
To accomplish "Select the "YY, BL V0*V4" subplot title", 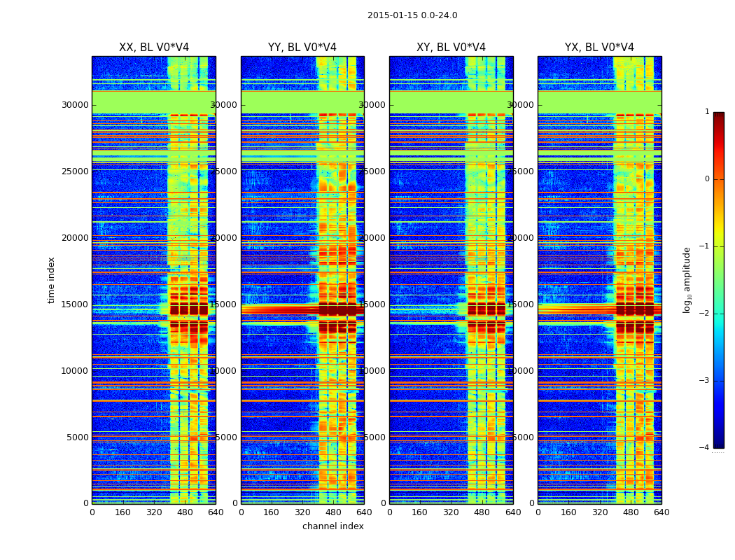I will click(x=302, y=48).
